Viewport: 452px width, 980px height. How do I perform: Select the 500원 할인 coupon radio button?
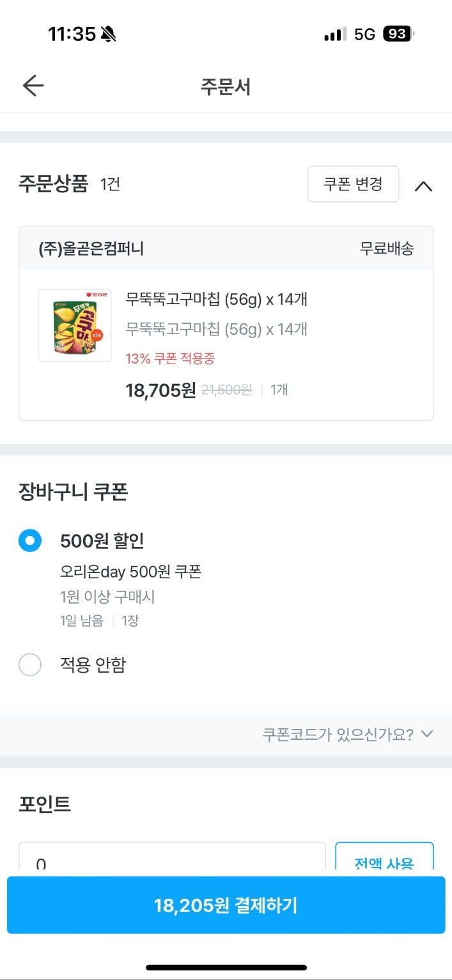(x=30, y=541)
